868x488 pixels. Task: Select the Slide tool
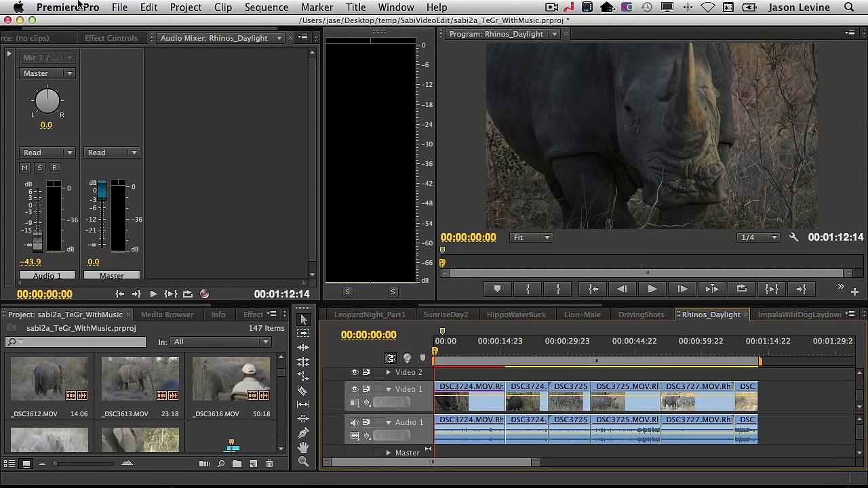pos(303,418)
